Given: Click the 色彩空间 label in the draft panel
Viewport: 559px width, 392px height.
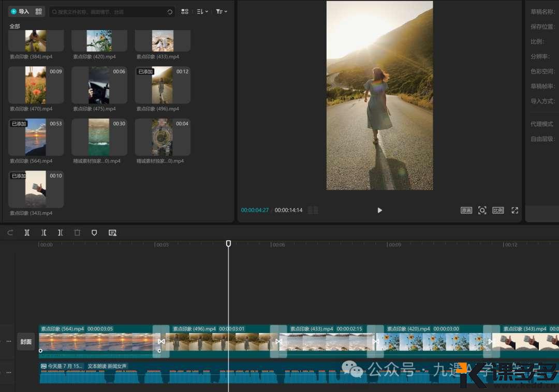Looking at the screenshot, I should click(542, 71).
